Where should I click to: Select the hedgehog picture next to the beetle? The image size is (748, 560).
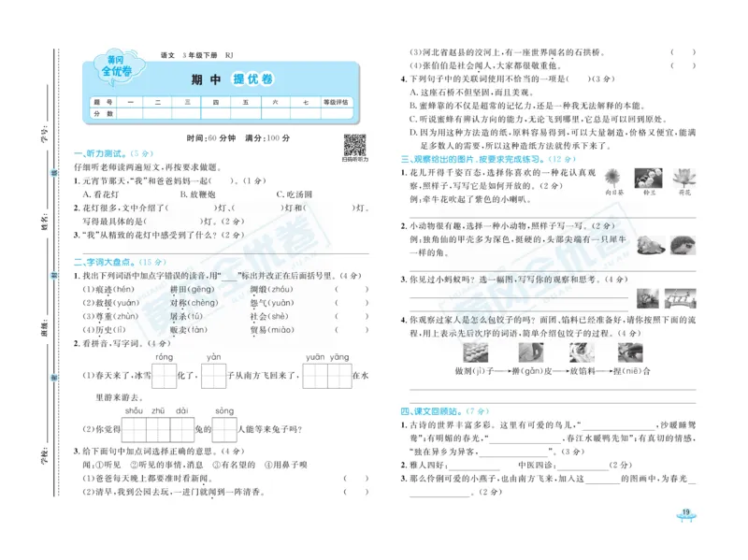coord(683,246)
